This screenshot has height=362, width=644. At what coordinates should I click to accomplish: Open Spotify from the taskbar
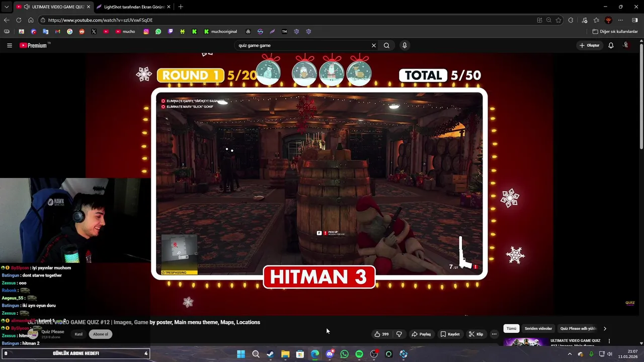pyautogui.click(x=359, y=354)
